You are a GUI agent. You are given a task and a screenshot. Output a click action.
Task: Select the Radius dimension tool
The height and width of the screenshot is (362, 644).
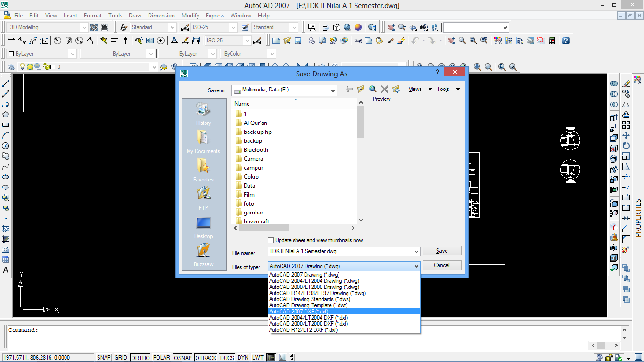click(x=58, y=41)
